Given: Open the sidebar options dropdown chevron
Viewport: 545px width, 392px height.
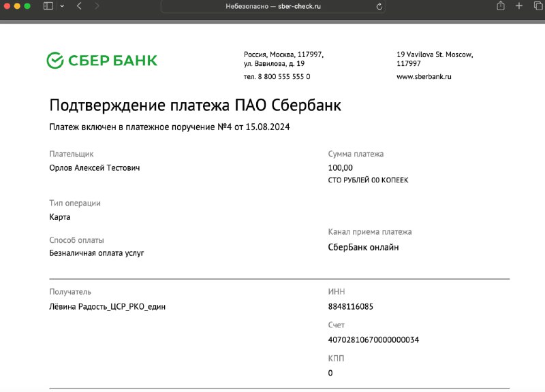Looking at the screenshot, I should [62, 6].
